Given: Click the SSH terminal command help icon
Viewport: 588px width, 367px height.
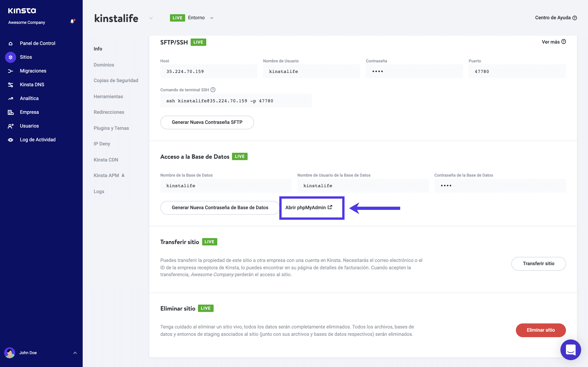Looking at the screenshot, I should pos(213,89).
